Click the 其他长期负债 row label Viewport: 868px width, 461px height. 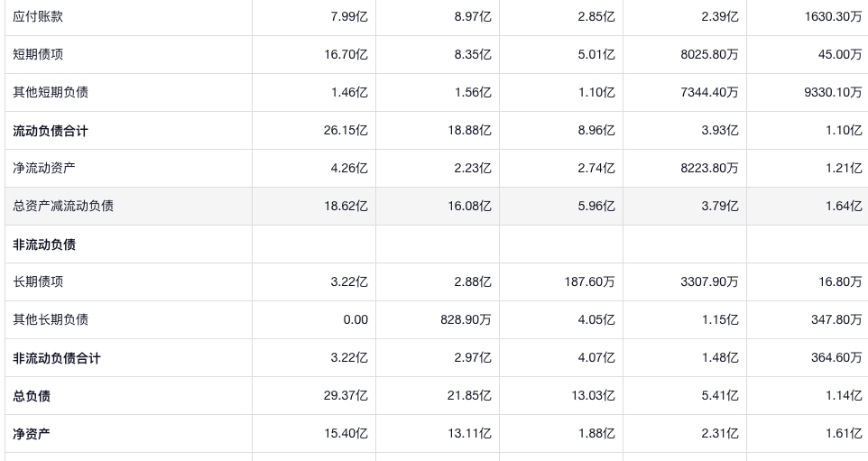51,319
